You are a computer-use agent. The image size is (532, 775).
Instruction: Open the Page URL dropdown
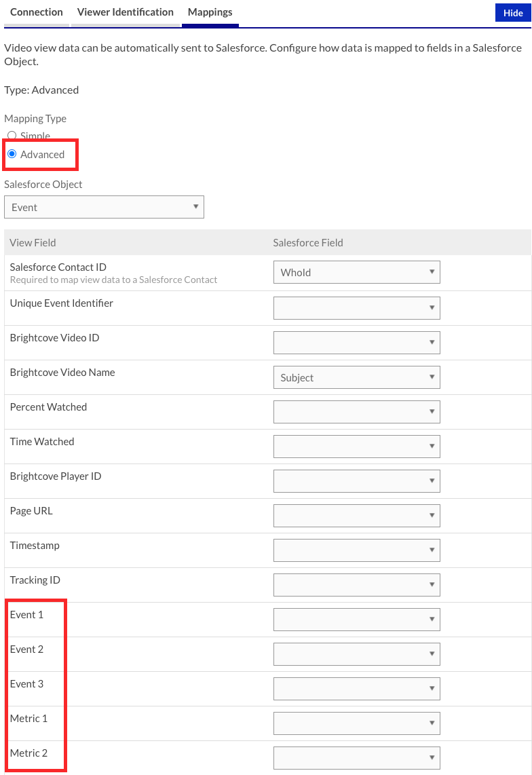tap(356, 515)
